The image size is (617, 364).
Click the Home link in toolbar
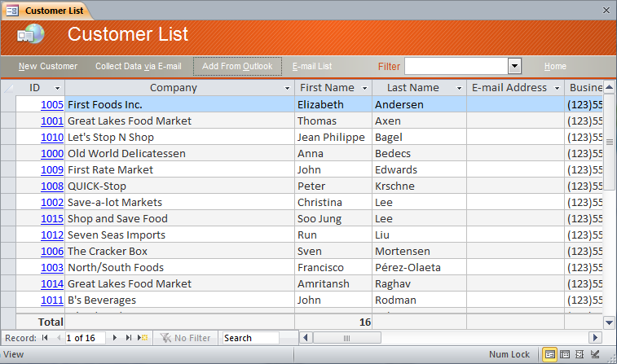click(x=555, y=66)
